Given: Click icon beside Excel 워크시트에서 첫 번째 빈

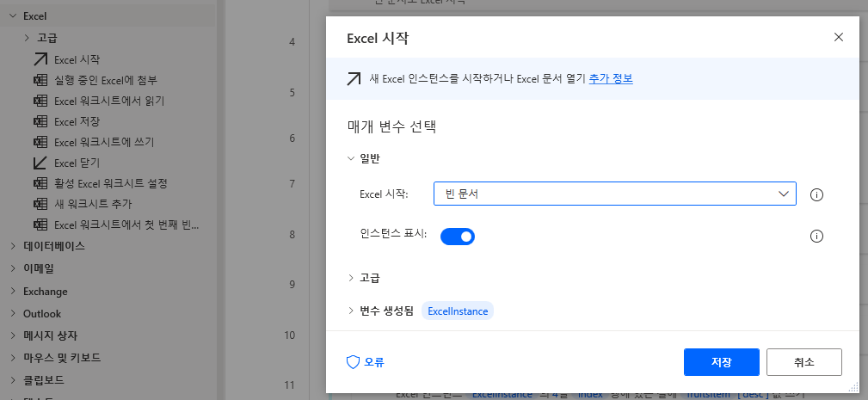Looking at the screenshot, I should click(x=40, y=225).
